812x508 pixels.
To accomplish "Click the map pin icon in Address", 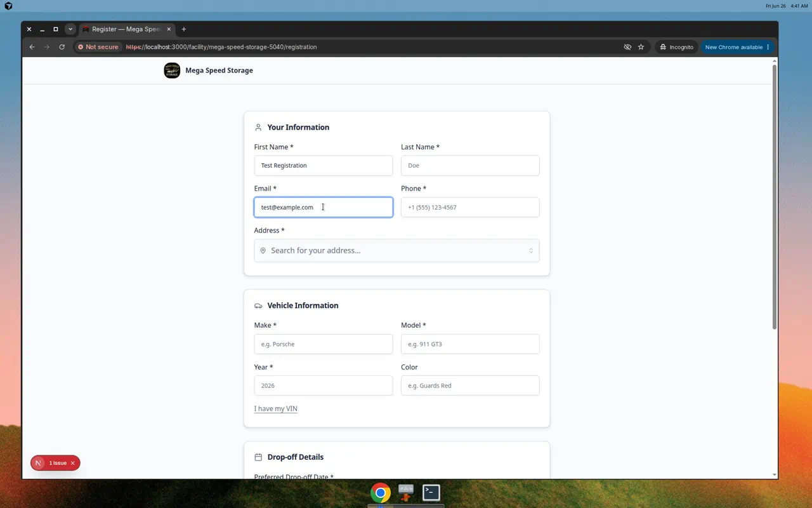I will click(x=263, y=251).
